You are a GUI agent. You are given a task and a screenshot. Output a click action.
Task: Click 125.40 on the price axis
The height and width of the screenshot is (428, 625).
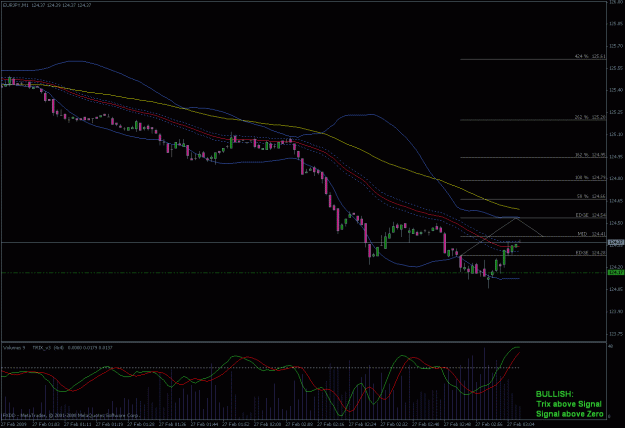click(x=616, y=90)
